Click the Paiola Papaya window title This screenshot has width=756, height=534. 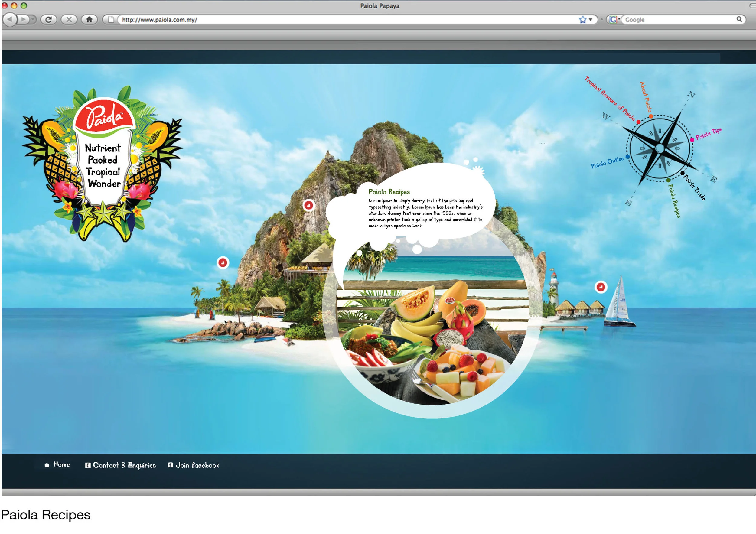click(380, 6)
